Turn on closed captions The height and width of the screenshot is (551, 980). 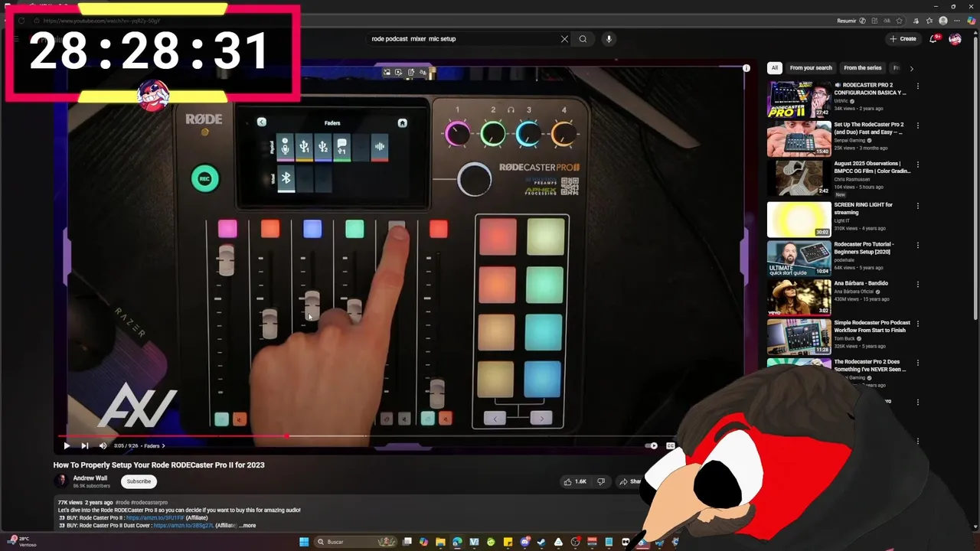(x=671, y=445)
